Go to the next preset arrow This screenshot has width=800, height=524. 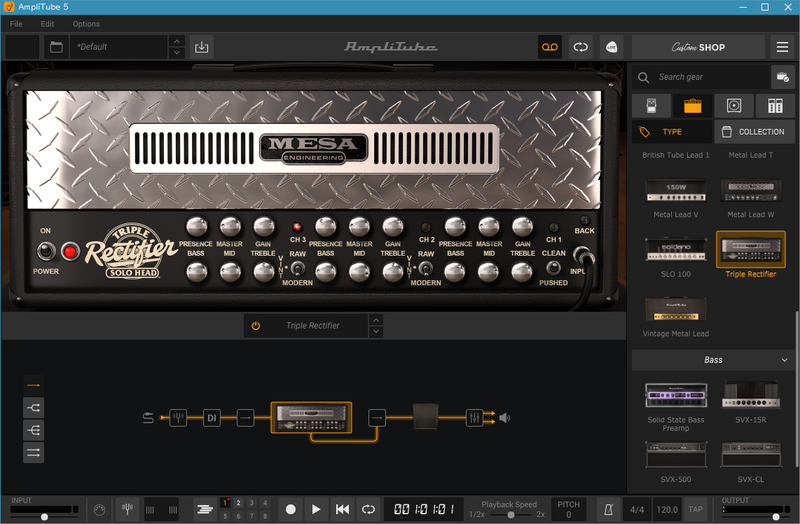coord(177,53)
